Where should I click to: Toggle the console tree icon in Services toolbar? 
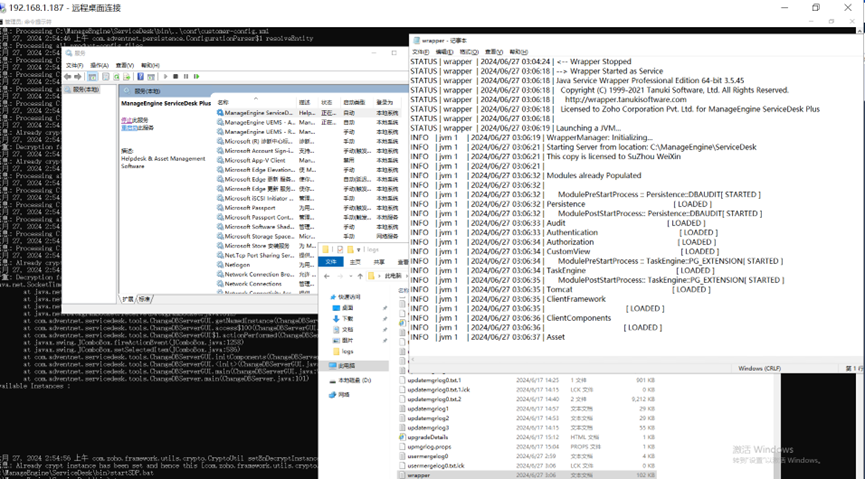click(93, 77)
